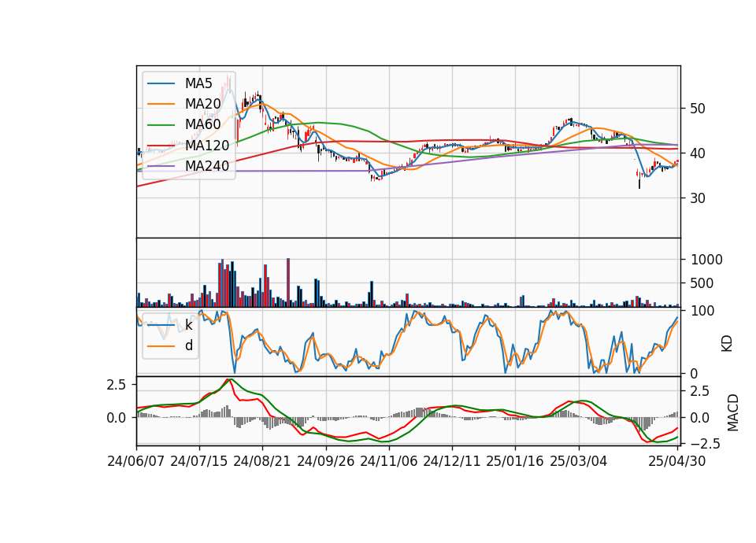Image resolution: width=756 pixels, height=543 pixels.
Task: Click the k legend entry in KD panel
Action: tap(188, 325)
